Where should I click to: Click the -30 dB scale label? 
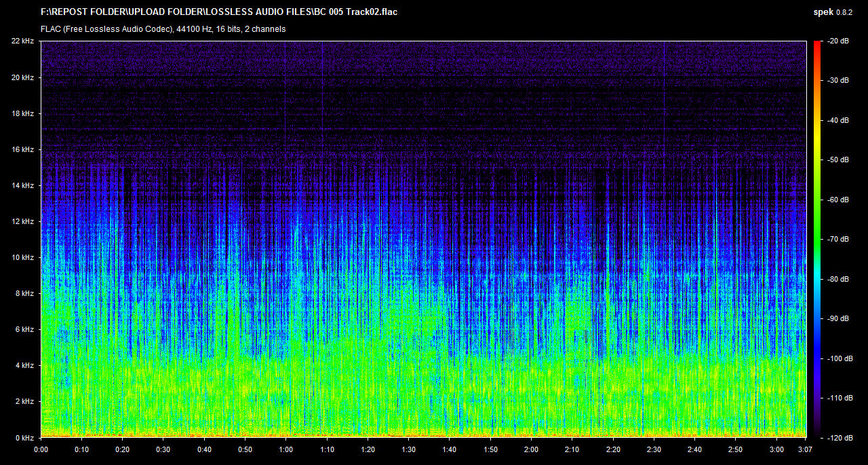pyautogui.click(x=837, y=80)
